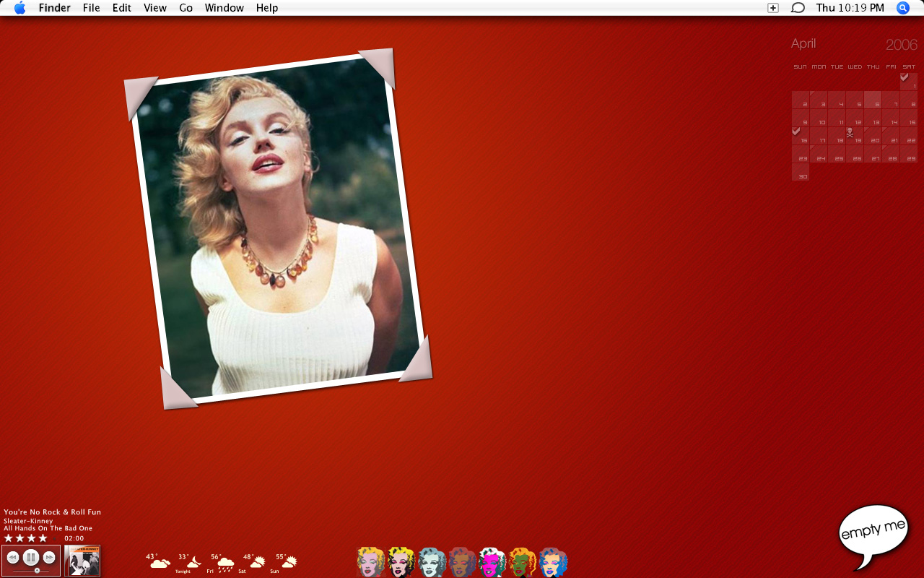The height and width of the screenshot is (578, 924).
Task: Pause the playing song
Action: coord(31,557)
